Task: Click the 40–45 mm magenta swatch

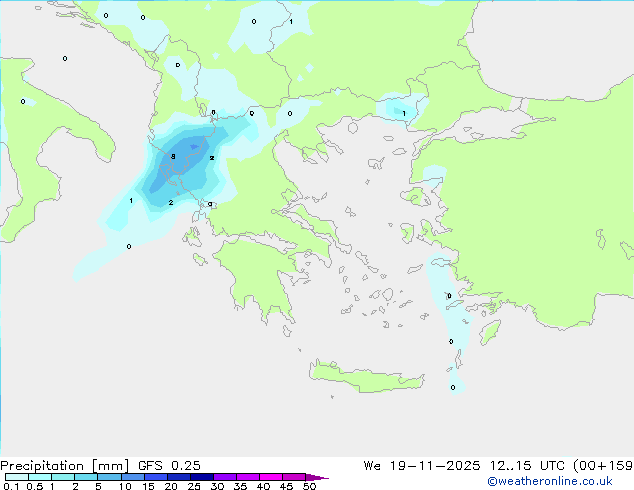Action: [271, 477]
